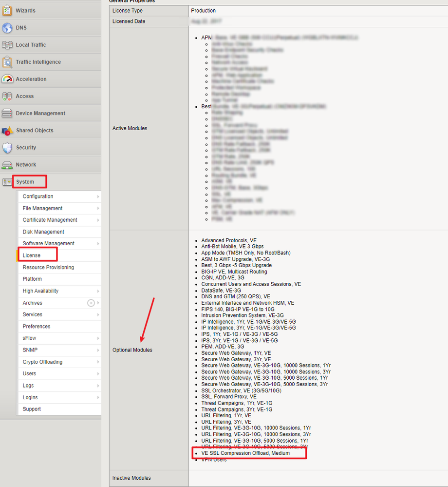Click the DNS globe icon

click(x=7, y=28)
